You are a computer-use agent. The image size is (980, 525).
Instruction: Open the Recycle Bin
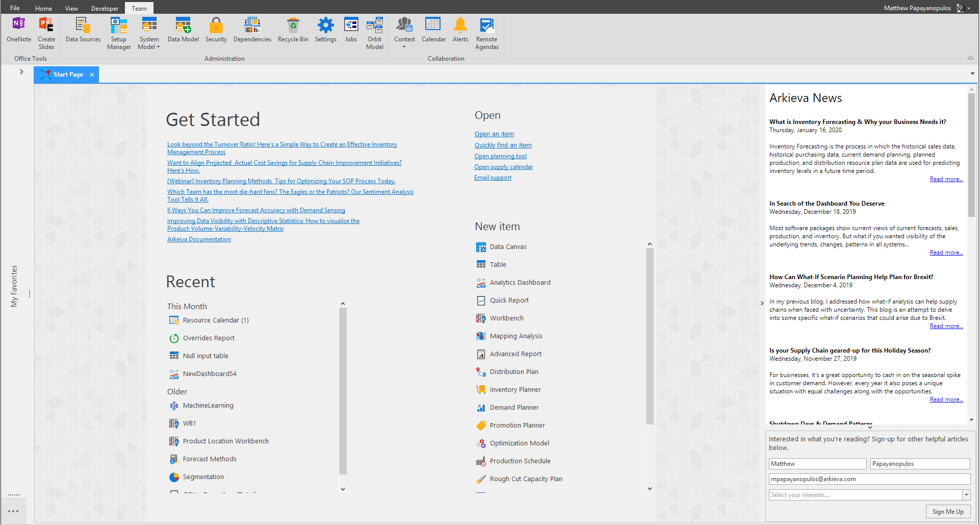click(x=293, y=30)
